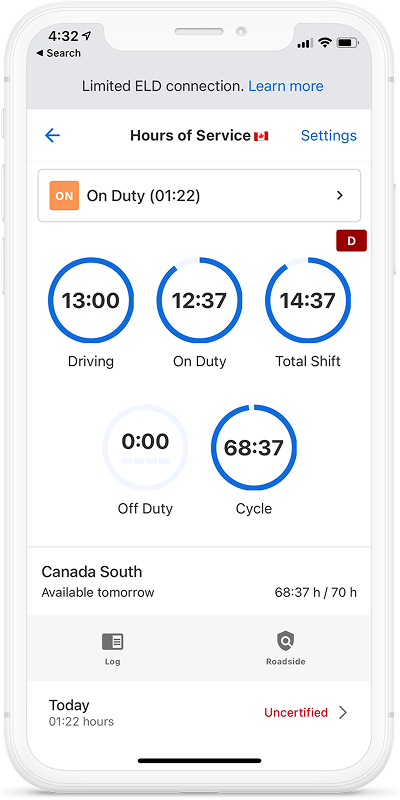
Task: Tap the Canada flag icon
Action: tap(261, 136)
